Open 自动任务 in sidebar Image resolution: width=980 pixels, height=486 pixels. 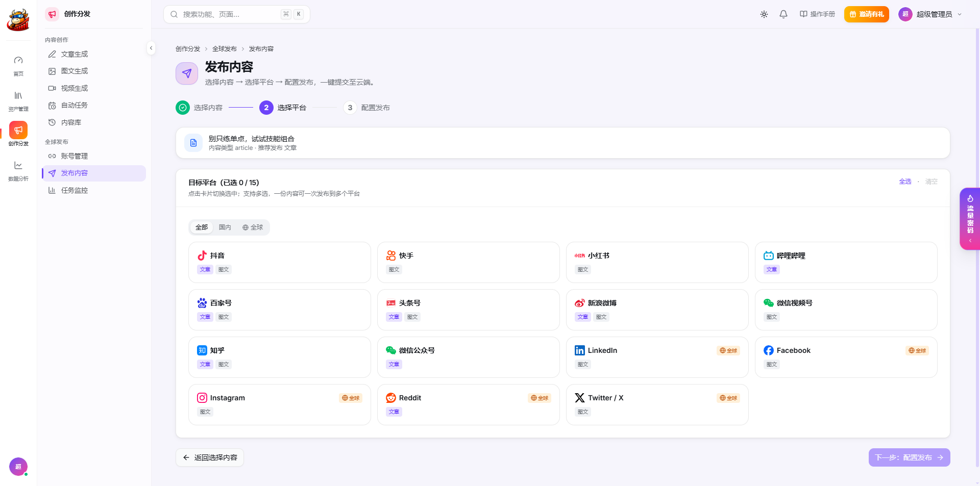click(x=94, y=105)
